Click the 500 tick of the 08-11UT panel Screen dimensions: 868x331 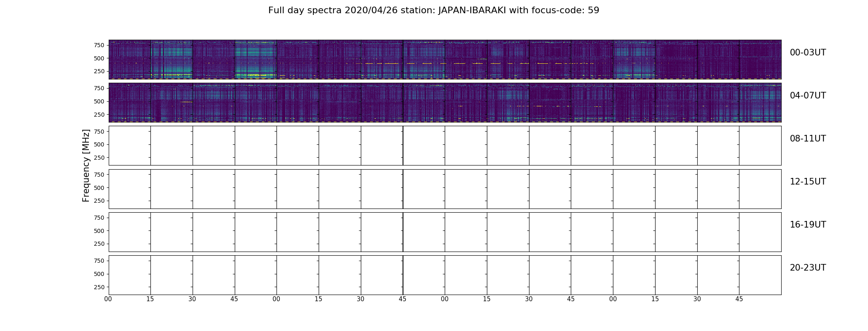pos(99,144)
